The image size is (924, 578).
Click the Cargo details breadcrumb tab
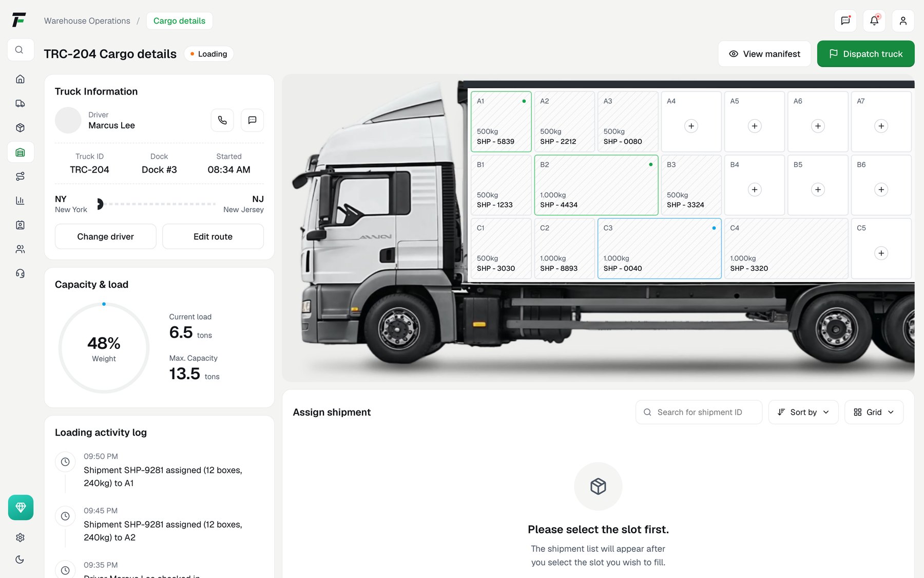coord(179,21)
